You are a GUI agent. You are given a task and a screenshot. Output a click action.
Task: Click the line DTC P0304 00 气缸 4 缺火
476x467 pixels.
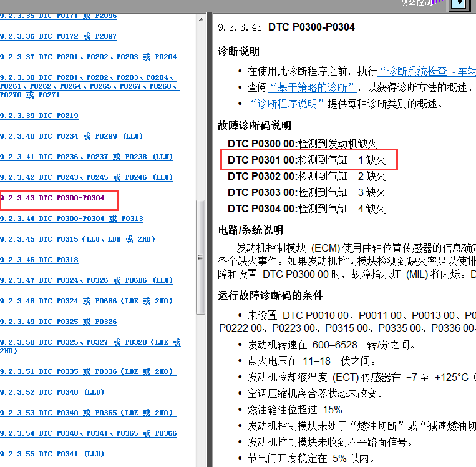(306, 209)
